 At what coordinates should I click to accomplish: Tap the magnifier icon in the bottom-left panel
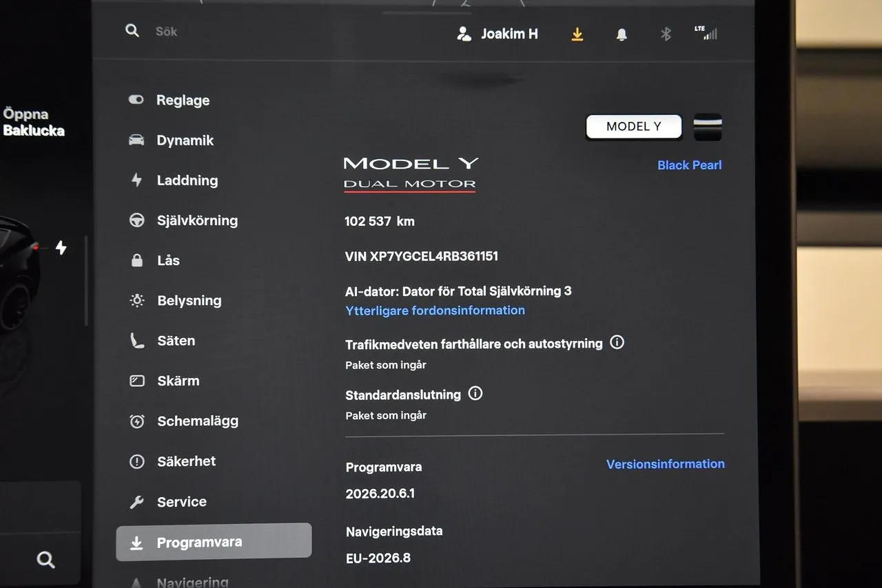point(45,560)
